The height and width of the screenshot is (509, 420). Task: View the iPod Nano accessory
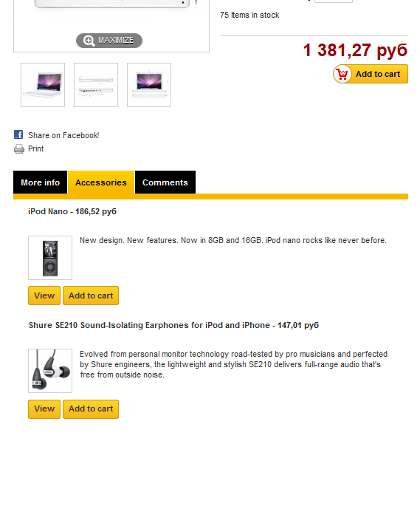[x=44, y=296]
